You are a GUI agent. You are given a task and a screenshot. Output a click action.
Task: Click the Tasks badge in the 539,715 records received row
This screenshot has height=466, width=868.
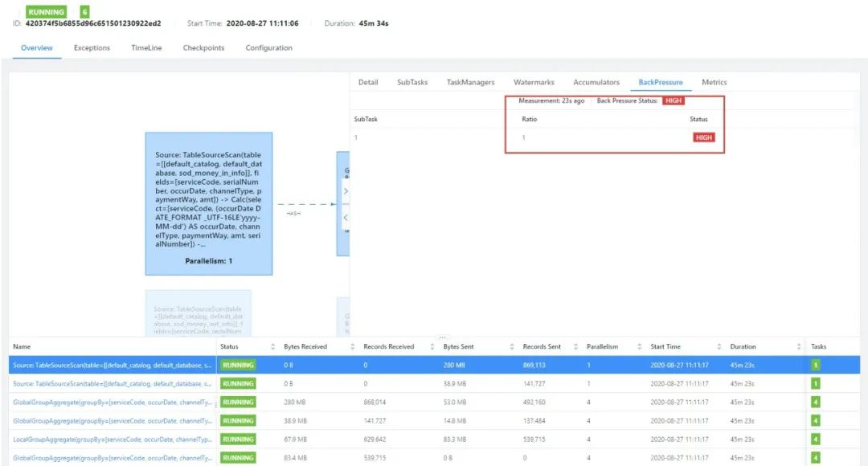(x=815, y=458)
